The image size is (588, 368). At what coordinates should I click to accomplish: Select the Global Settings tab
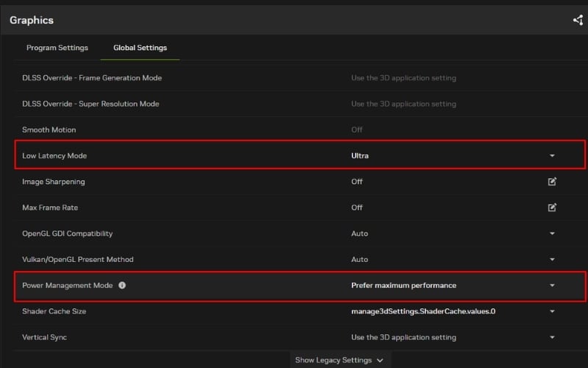point(140,48)
